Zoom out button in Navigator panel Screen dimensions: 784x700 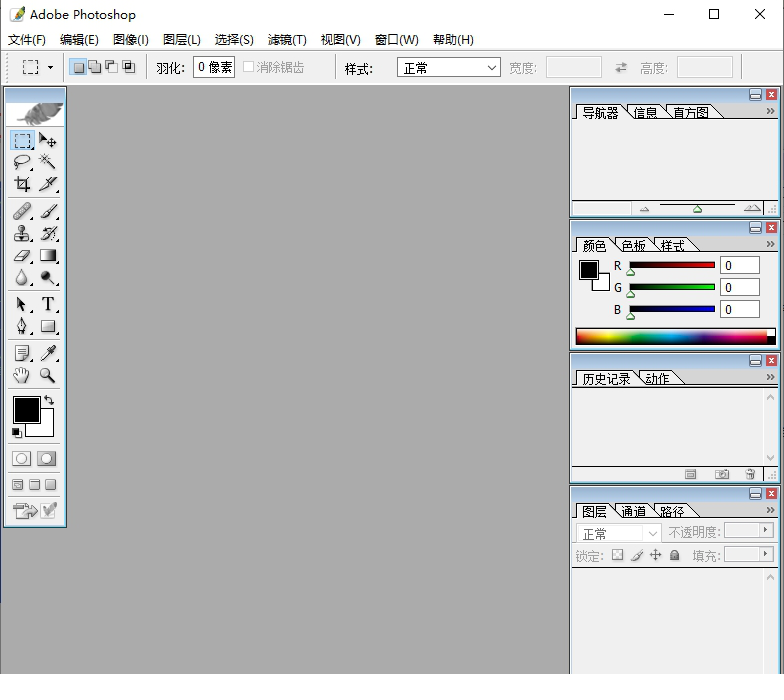pos(644,209)
